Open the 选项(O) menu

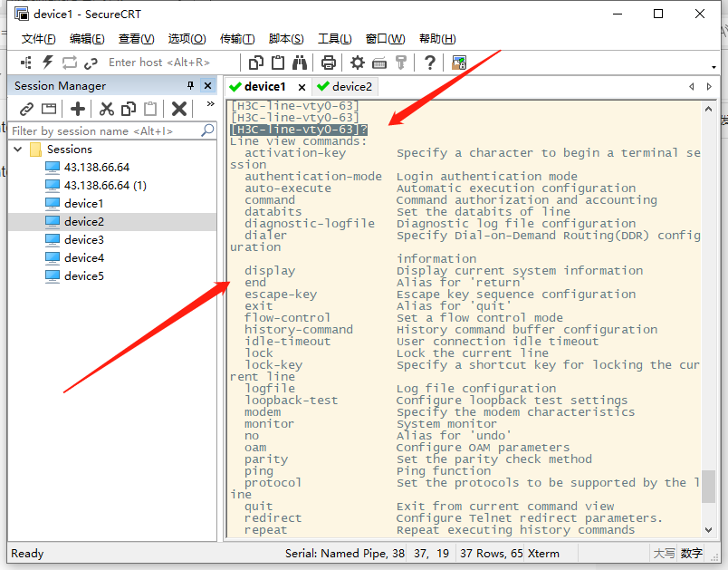coord(187,39)
